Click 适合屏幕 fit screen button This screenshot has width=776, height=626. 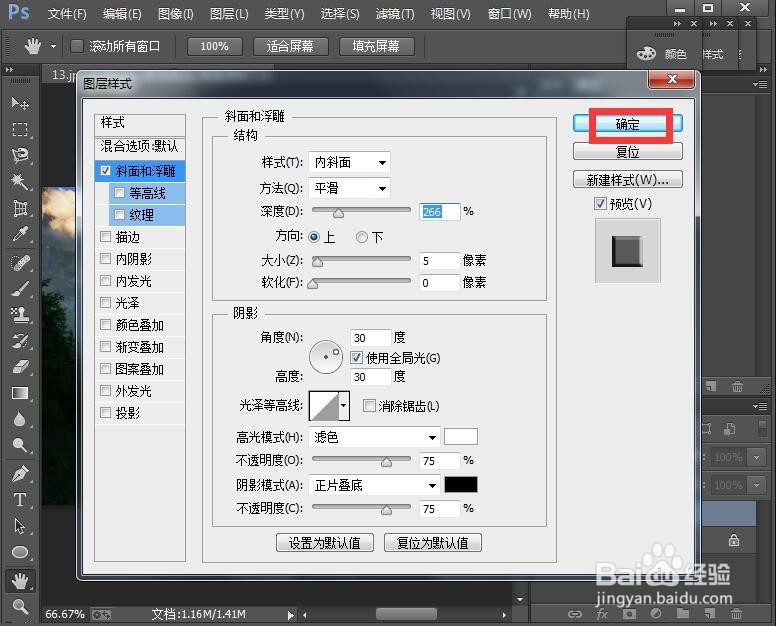click(x=290, y=47)
